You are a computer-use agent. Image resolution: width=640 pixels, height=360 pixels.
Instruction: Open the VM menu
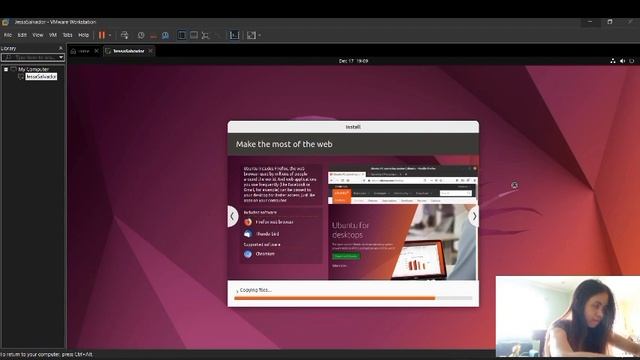pyautogui.click(x=53, y=35)
